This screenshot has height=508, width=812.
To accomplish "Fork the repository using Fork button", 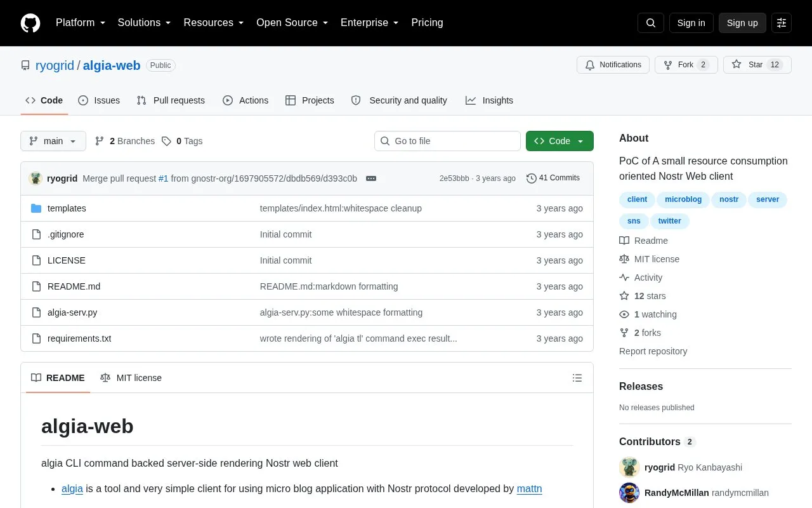I will [686, 65].
